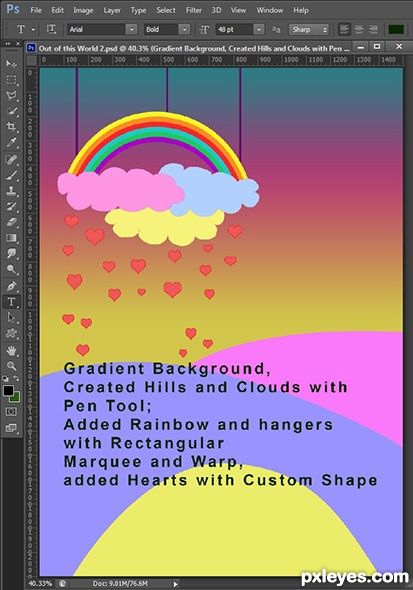
Task: Select the Move tool
Action: tap(11, 64)
